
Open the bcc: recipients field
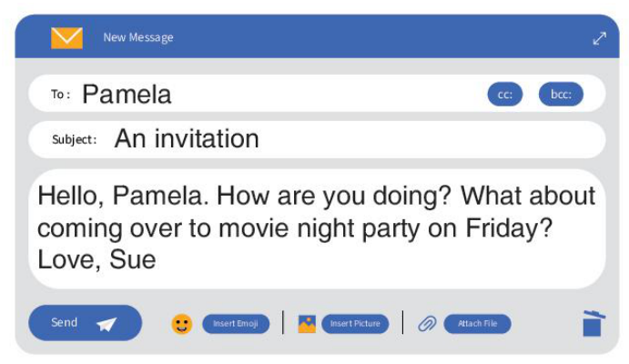click(561, 95)
